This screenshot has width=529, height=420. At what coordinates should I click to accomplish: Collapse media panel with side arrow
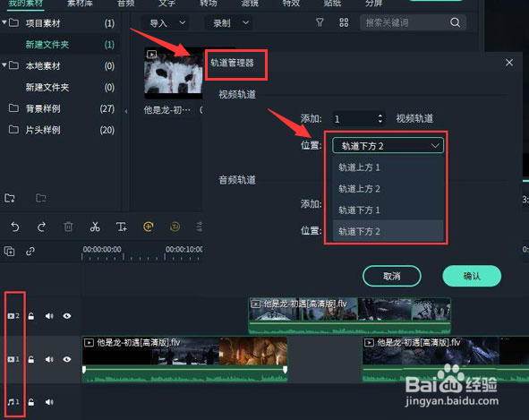(126, 111)
